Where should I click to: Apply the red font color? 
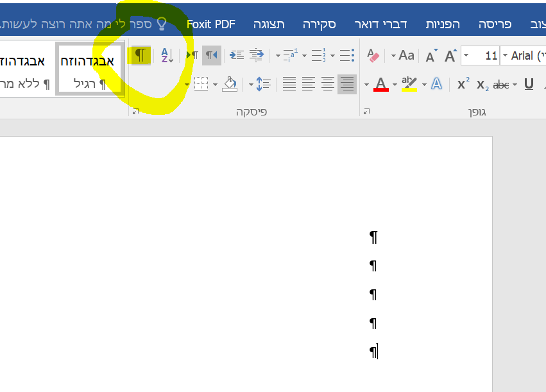pyautogui.click(x=381, y=84)
